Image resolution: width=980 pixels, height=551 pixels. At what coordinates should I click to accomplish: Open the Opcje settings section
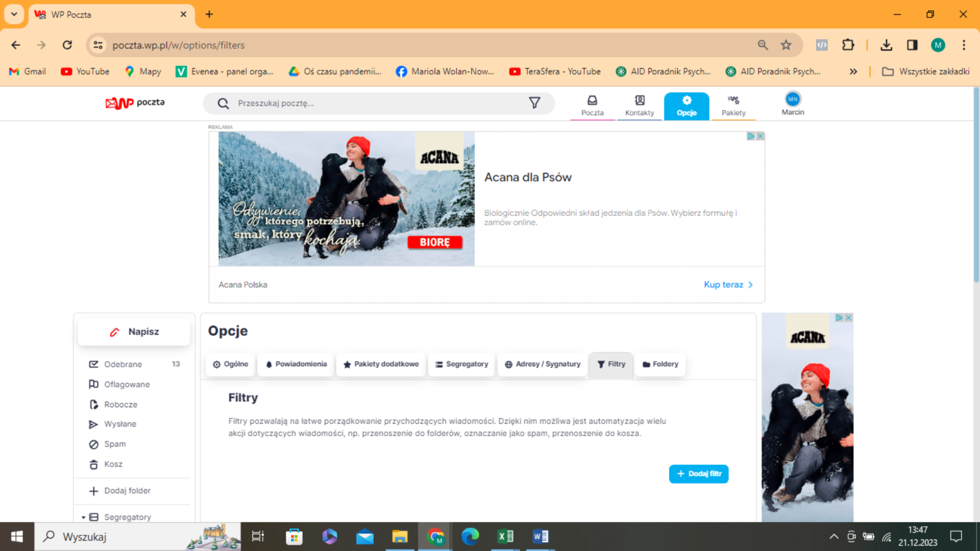point(687,106)
